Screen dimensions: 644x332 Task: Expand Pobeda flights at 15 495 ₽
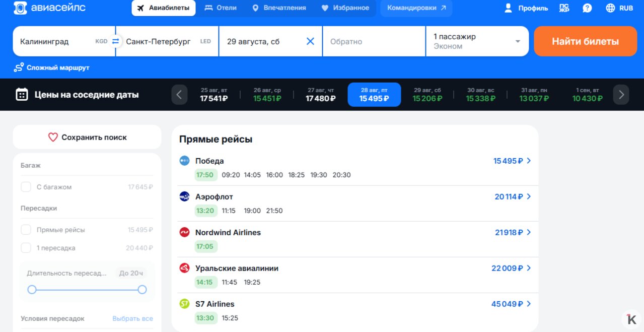coord(512,161)
